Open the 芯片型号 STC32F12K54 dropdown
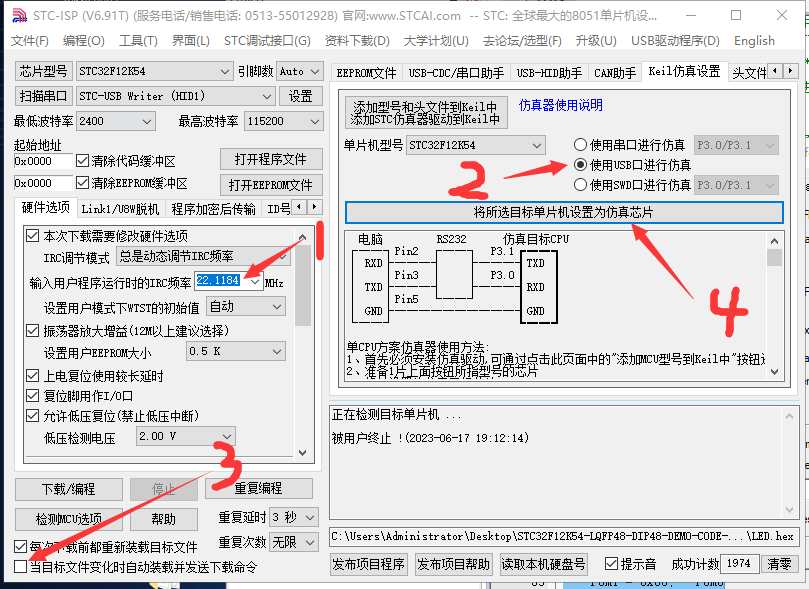This screenshot has height=589, width=809. point(154,71)
